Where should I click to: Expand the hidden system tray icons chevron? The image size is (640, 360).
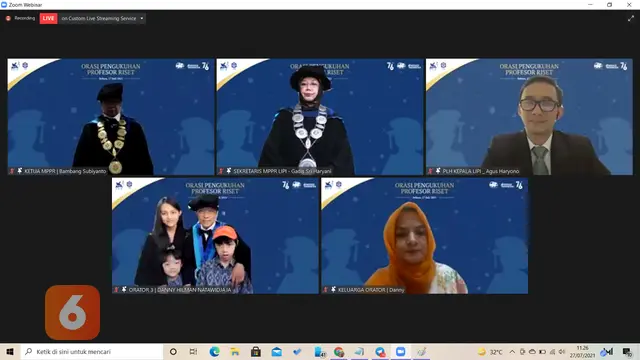pos(512,351)
